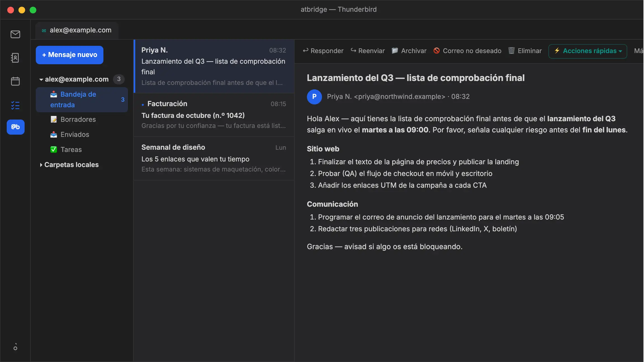This screenshot has width=644, height=362.
Task: Click the 08:15 timestamp on Facturación
Action: coord(278,104)
